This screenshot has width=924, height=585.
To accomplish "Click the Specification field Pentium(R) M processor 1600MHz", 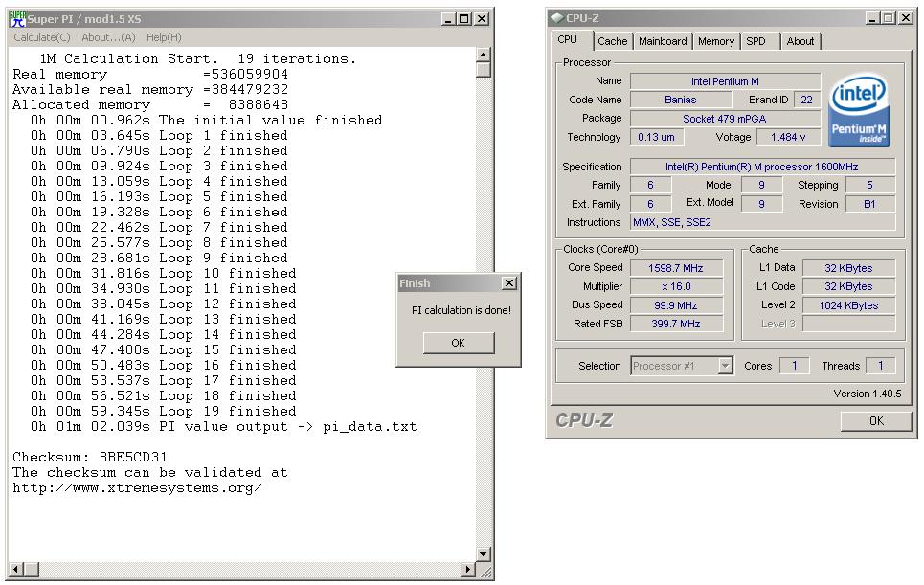I will tap(762, 167).
